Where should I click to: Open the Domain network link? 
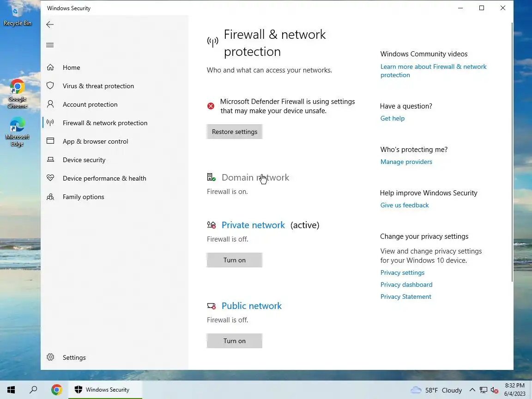tap(255, 177)
